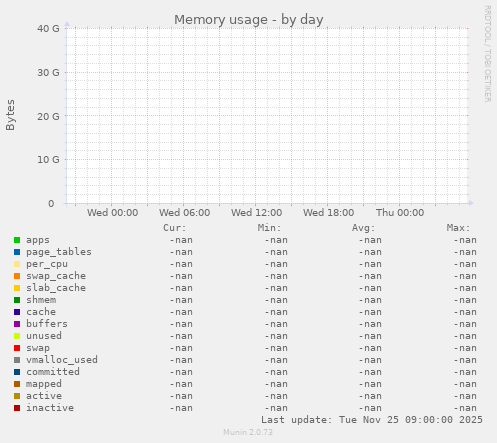Screen dimensions: 497x443
Task: Click the active olive swatch
Action: tap(17, 396)
